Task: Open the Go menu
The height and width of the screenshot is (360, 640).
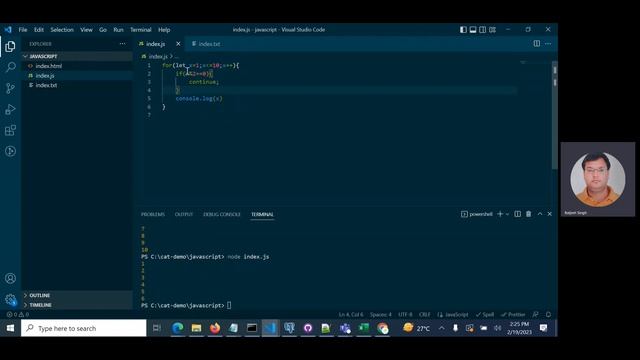Action: tap(103, 29)
